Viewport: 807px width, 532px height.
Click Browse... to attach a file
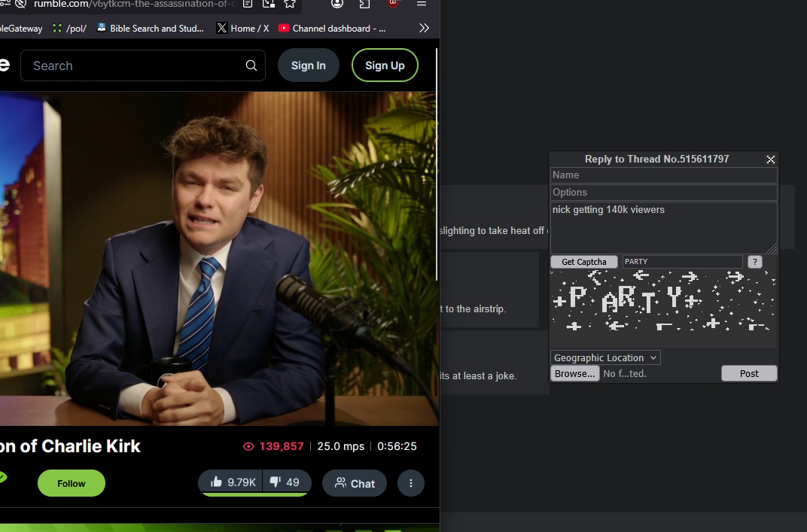pyautogui.click(x=575, y=373)
